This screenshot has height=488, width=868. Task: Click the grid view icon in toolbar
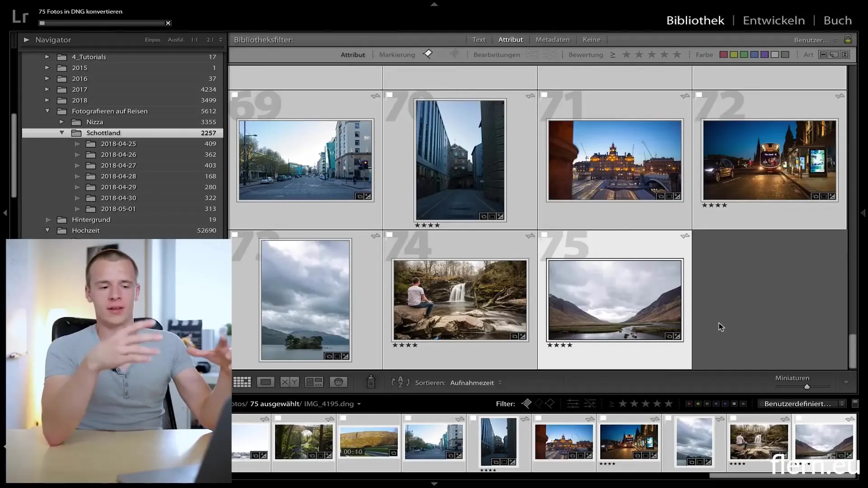(x=242, y=383)
